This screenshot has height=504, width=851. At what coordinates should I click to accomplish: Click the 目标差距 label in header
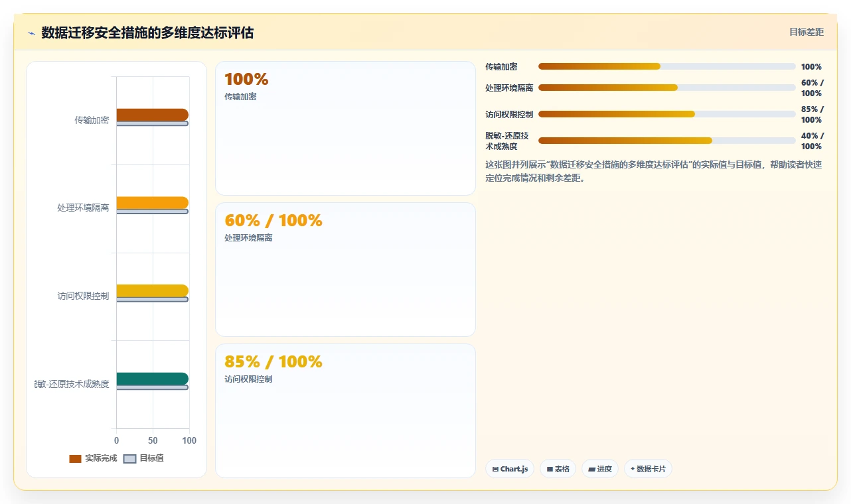807,32
